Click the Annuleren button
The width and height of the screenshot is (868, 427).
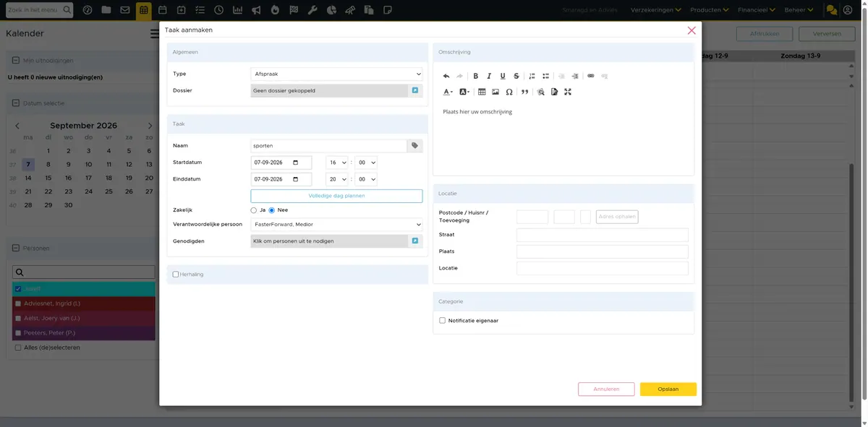pos(606,389)
